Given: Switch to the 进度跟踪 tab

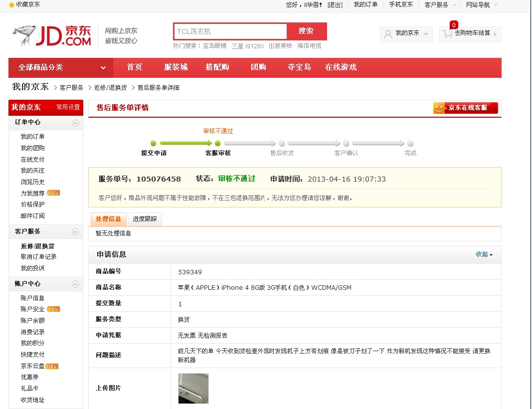Looking at the screenshot, I should click(x=145, y=219).
